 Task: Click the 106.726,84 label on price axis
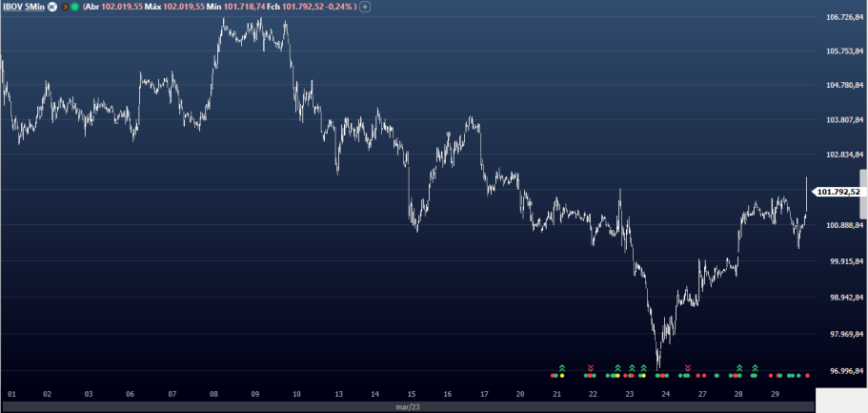point(845,17)
